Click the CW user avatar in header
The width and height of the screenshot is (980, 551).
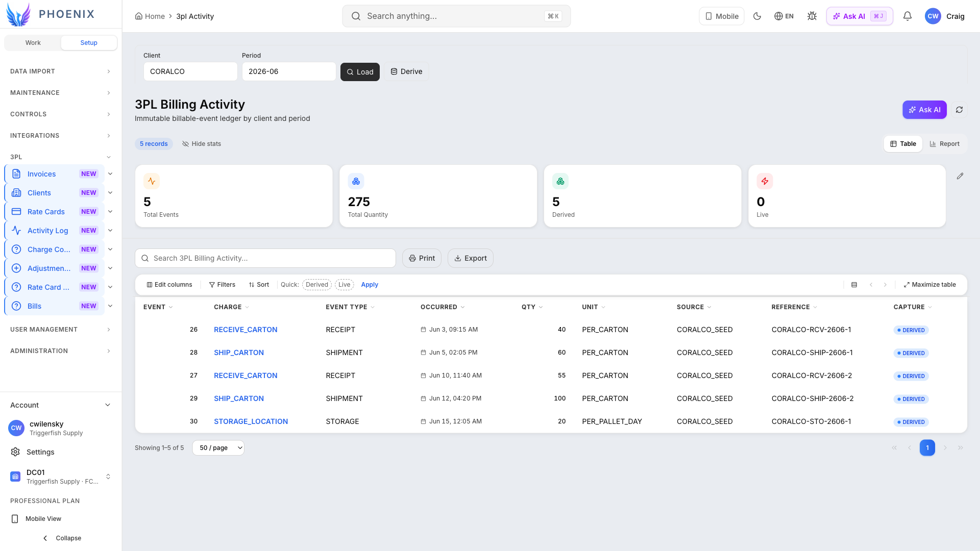pyautogui.click(x=933, y=16)
